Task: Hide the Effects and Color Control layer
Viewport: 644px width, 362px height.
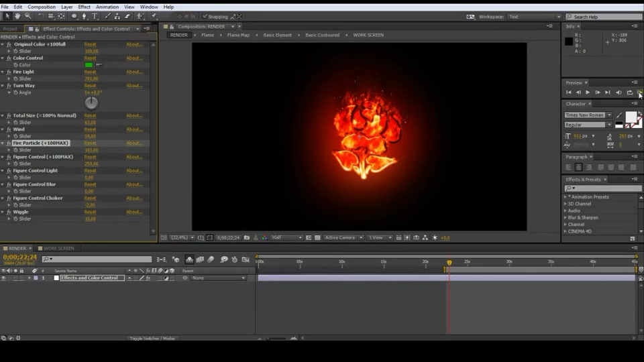Action: (x=4, y=278)
